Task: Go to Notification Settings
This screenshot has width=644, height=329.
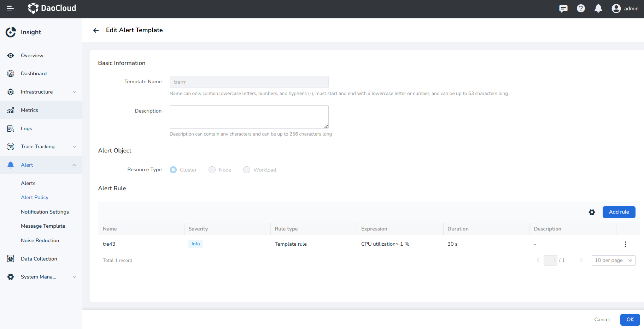Action: point(45,212)
